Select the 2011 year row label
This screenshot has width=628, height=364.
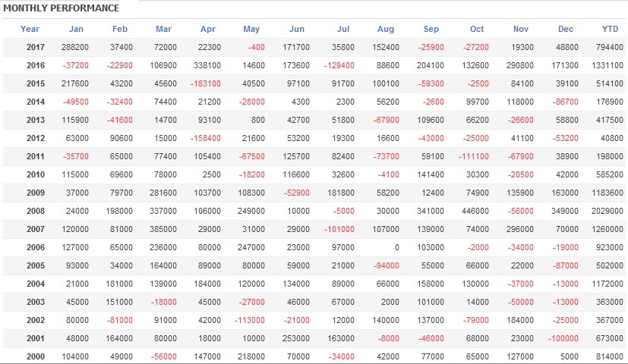point(35,156)
